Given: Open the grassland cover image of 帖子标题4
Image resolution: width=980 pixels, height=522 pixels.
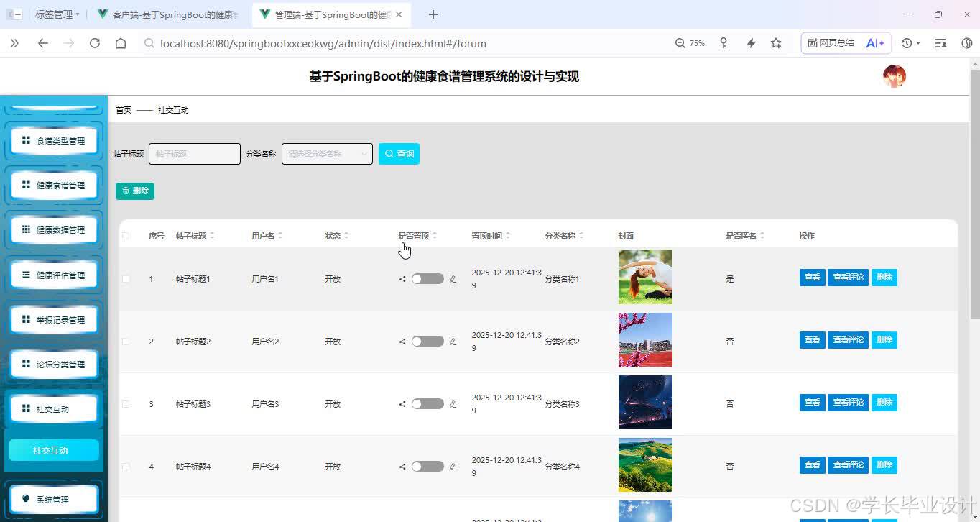Looking at the screenshot, I should tap(645, 464).
